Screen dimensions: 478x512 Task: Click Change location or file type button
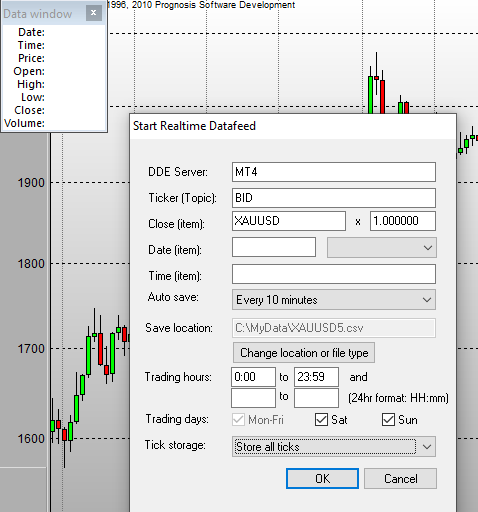[304, 353]
